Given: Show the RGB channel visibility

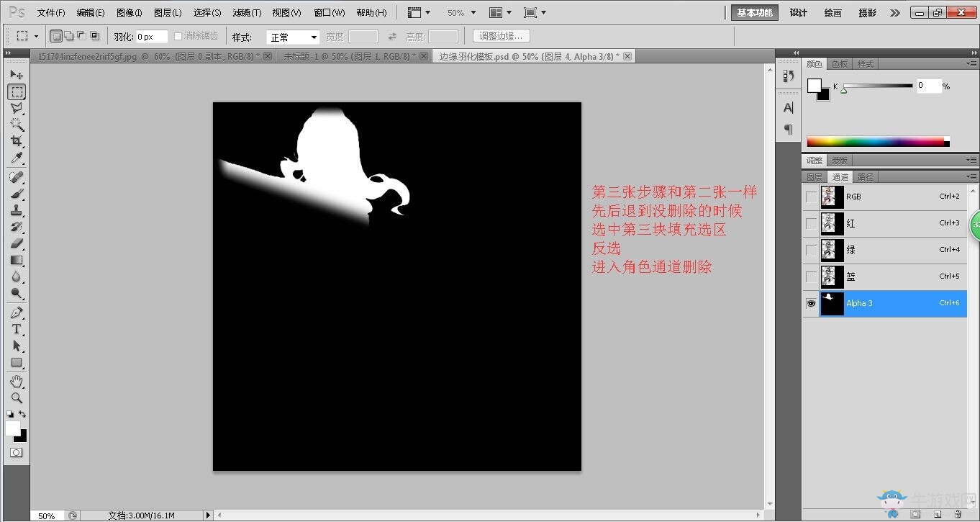Looking at the screenshot, I should tap(812, 197).
